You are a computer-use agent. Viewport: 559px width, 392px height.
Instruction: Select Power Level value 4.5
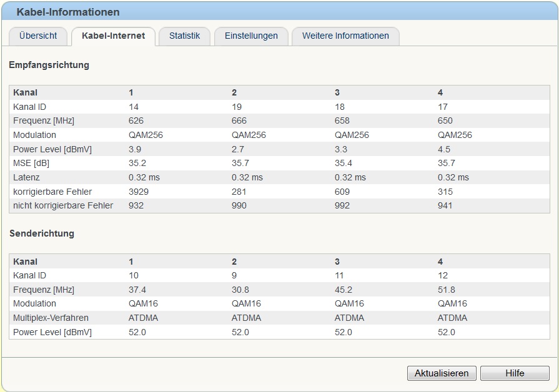(444, 149)
